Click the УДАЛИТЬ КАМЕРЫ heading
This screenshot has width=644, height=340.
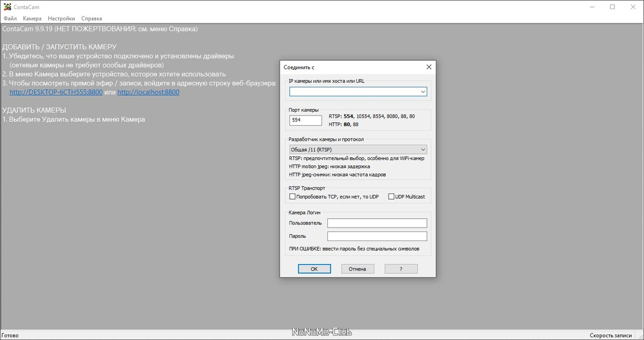(34, 110)
